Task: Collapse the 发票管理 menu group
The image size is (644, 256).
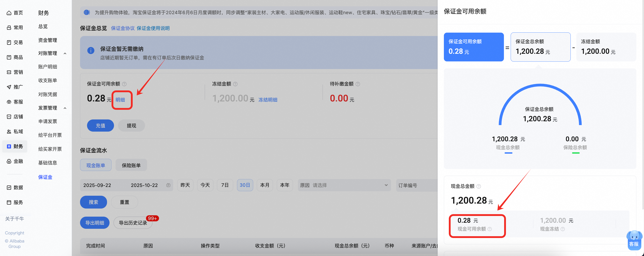Action: [65, 108]
